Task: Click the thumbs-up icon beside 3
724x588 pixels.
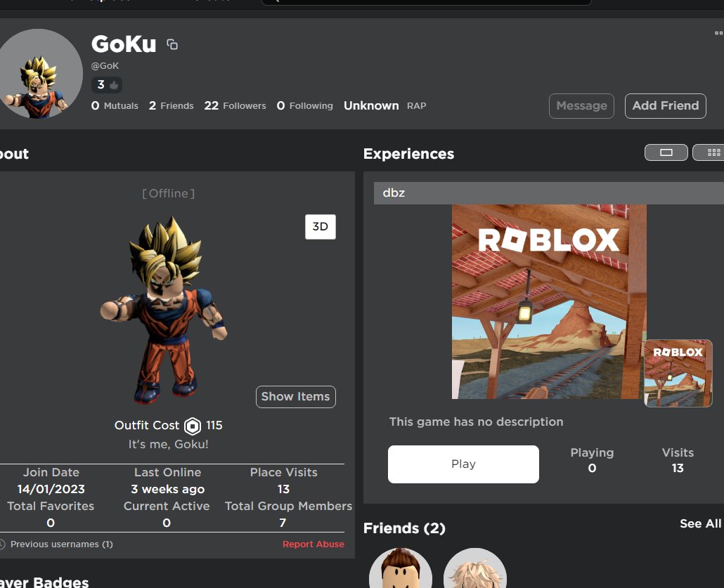Action: point(114,85)
